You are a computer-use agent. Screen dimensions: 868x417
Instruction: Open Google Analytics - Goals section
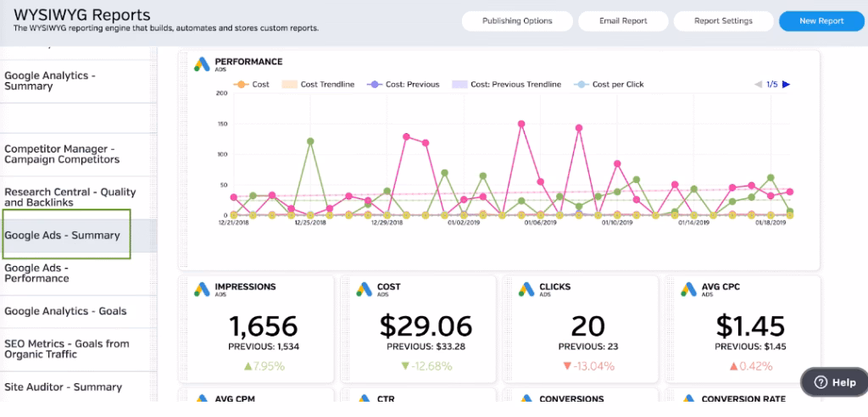pos(65,311)
